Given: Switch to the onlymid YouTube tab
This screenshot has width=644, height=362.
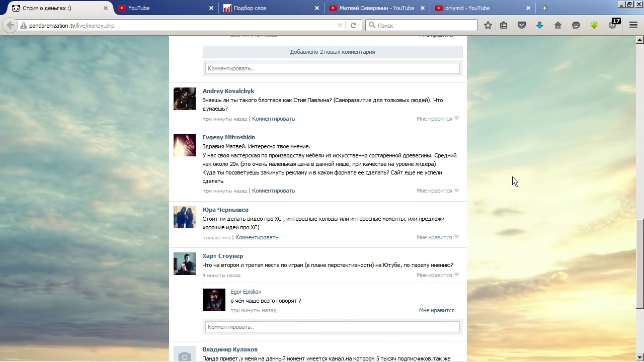Looking at the screenshot, I should click(467, 8).
